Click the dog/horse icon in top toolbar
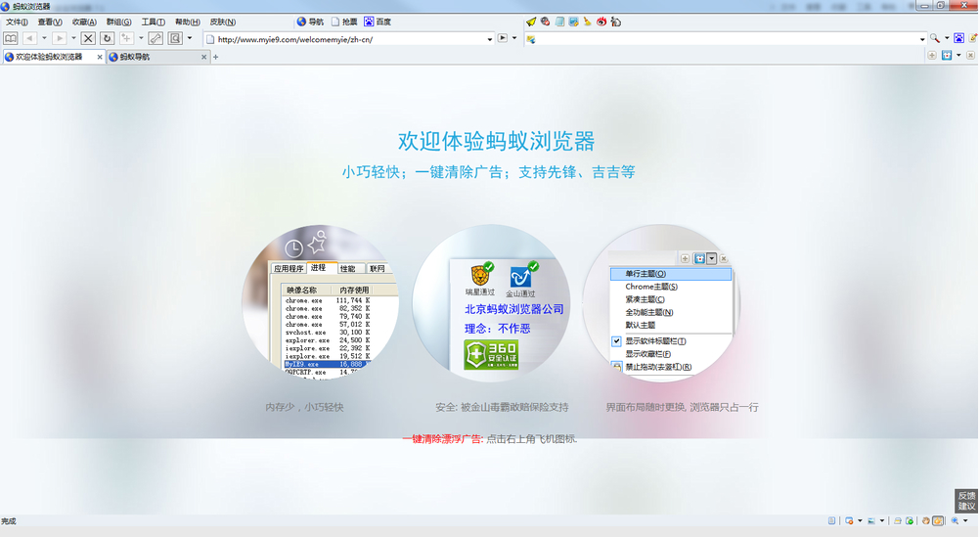Viewport: 980px width, 537px height. [615, 22]
